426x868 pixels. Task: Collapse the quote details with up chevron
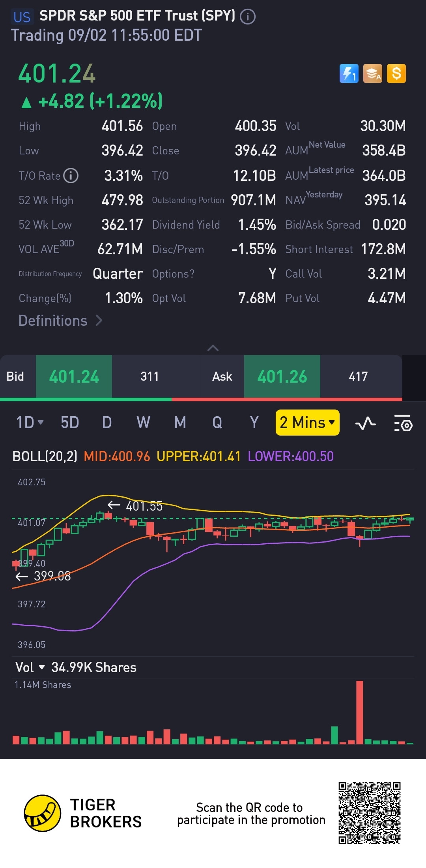coord(213,348)
